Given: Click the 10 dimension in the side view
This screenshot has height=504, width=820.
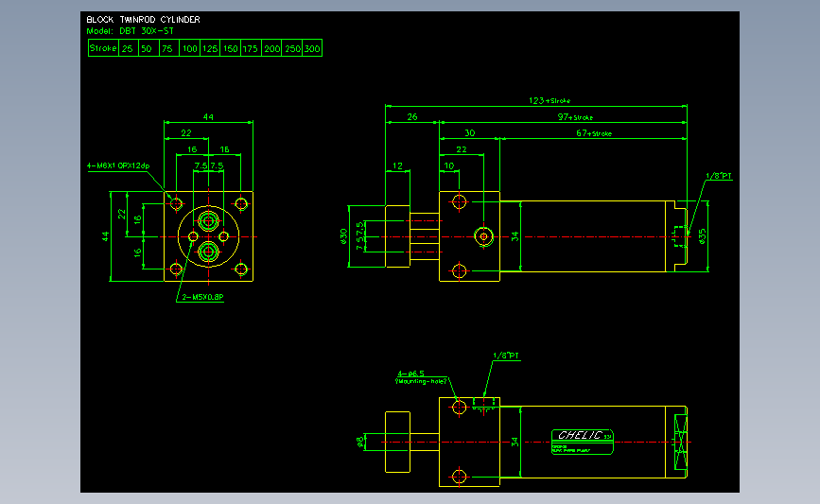Looking at the screenshot, I should pos(449,165).
